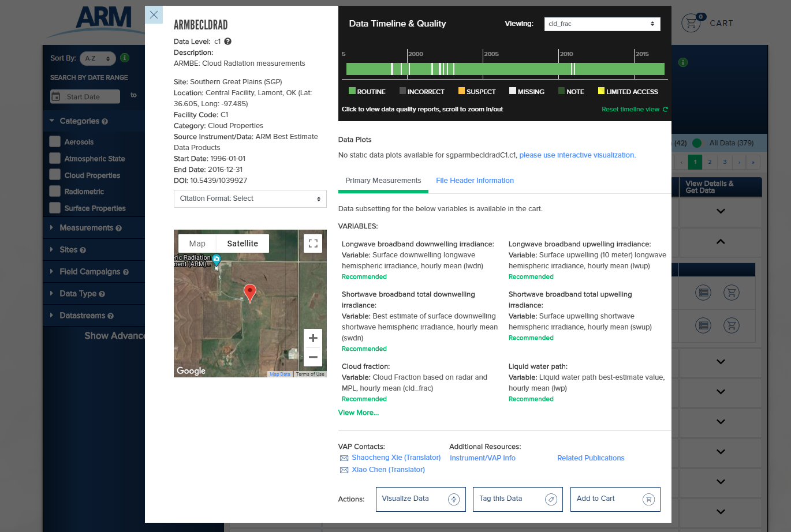Email Shaocheng Xie (Translator)

pyautogui.click(x=396, y=458)
